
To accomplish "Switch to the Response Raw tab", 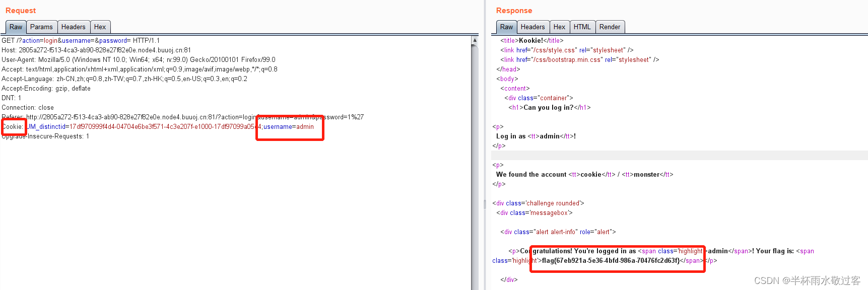I will click(x=506, y=27).
